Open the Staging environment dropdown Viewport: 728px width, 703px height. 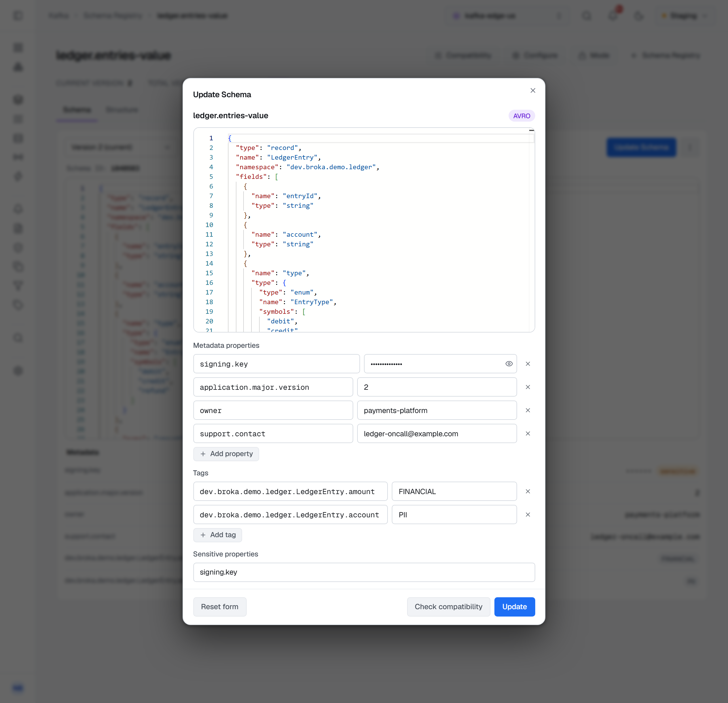685,16
